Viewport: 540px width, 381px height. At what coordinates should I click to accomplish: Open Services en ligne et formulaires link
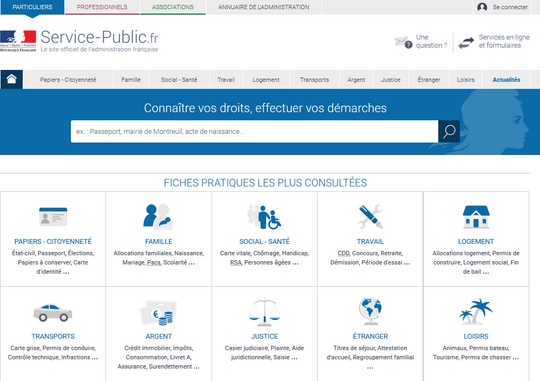(504, 41)
